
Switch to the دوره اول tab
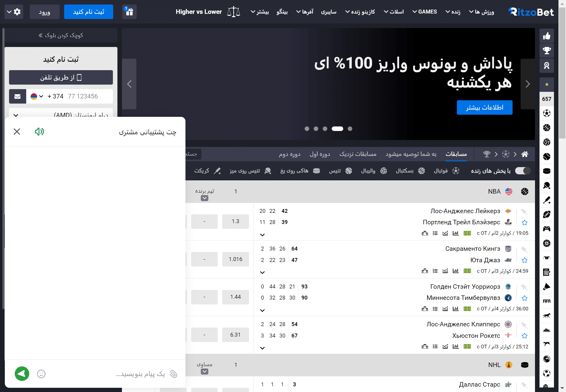tap(320, 154)
